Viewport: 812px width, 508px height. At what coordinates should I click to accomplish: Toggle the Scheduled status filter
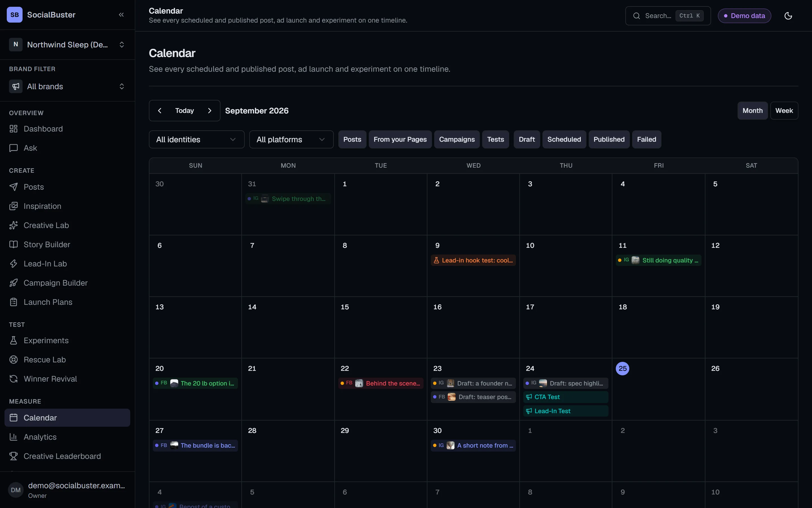point(564,139)
